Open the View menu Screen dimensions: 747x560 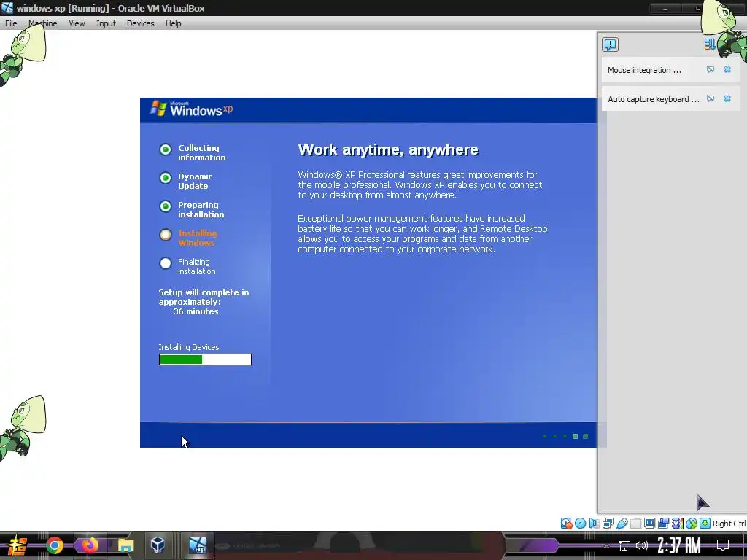tap(76, 23)
